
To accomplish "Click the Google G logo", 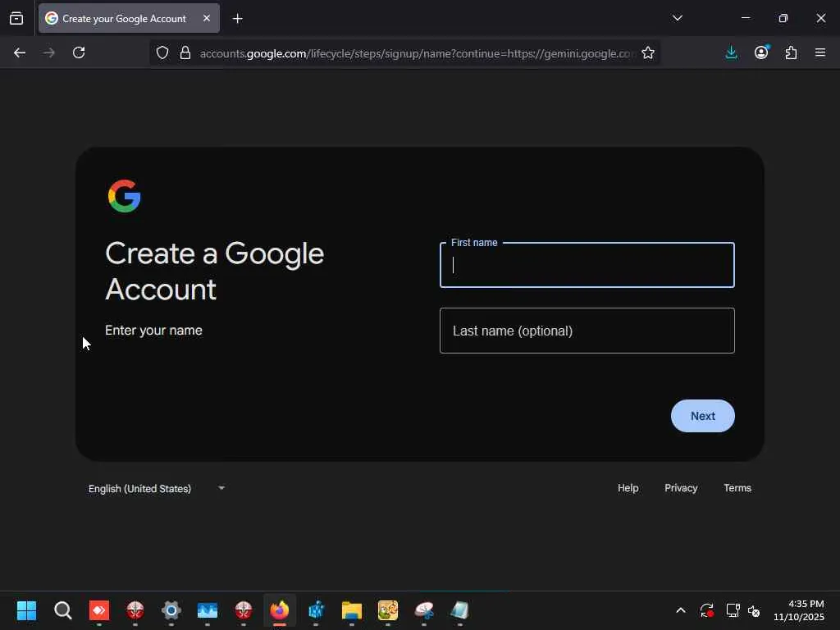I will 125,196.
